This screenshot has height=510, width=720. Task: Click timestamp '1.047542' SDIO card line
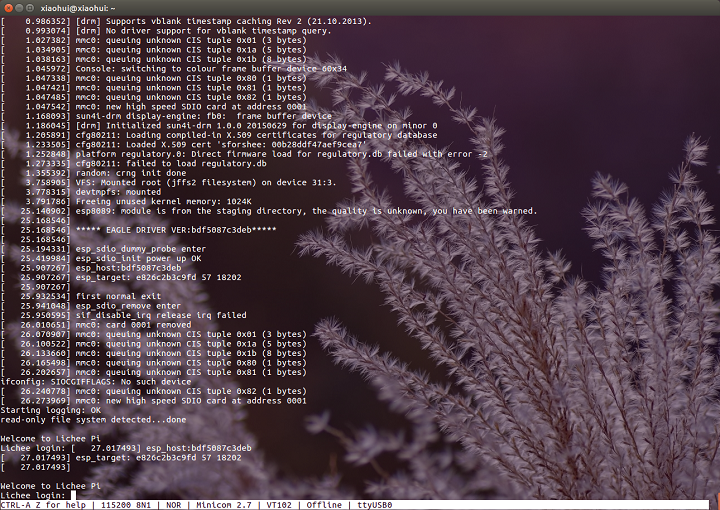[153, 107]
